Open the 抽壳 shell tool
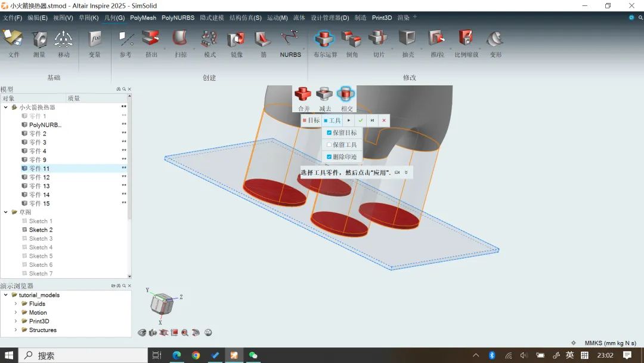644x363 pixels. [x=407, y=40]
